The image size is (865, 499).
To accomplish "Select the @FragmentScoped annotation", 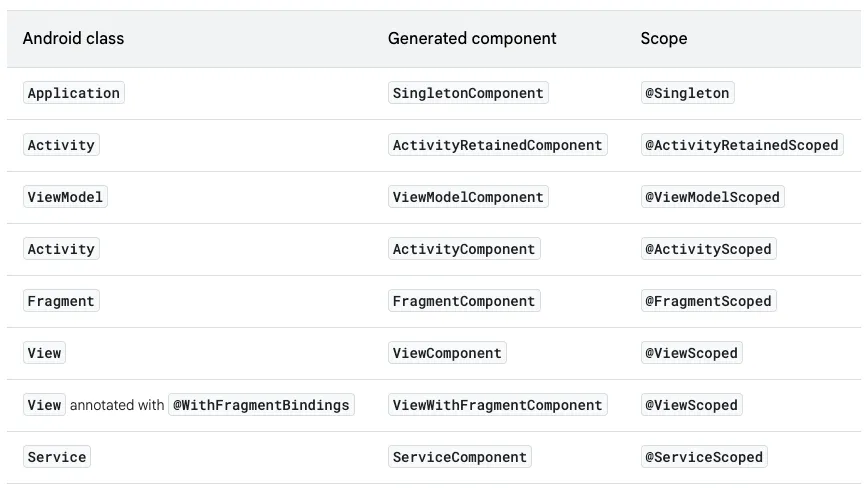I will point(708,301).
